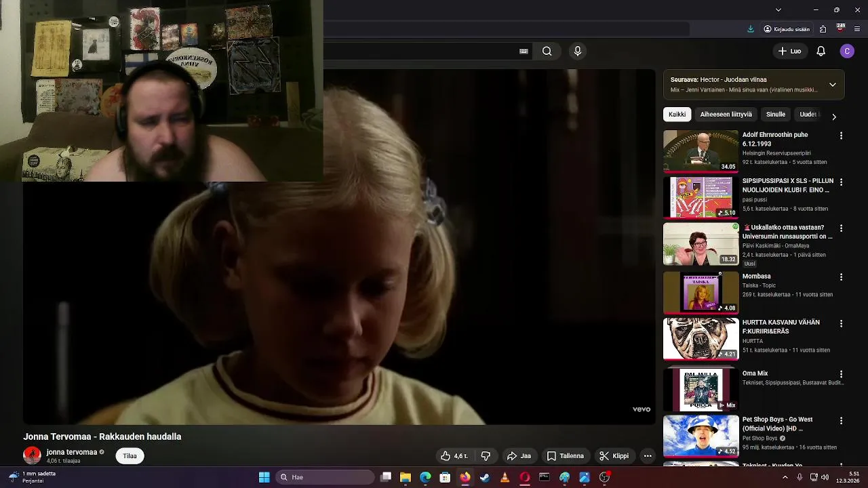This screenshot has height=488, width=868.
Task: Open the system tray volume icon
Action: 825,477
